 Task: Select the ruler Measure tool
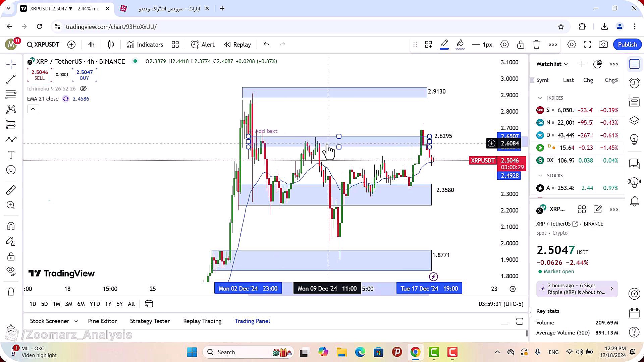(11, 190)
